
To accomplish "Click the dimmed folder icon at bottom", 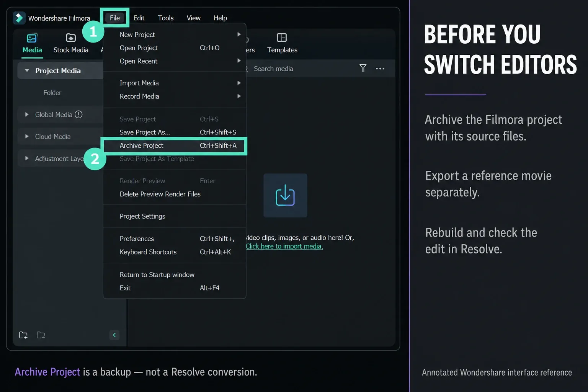I will click(x=41, y=335).
